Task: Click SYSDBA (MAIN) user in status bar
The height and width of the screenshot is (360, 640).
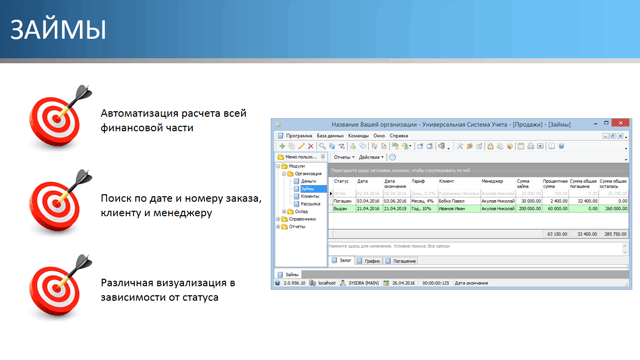Action: 364,283
